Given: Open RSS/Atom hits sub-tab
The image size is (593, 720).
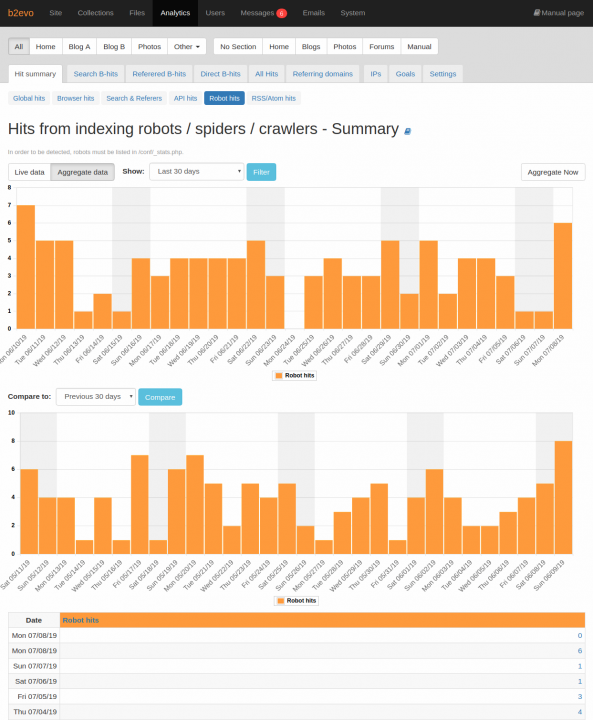Looking at the screenshot, I should click(273, 98).
